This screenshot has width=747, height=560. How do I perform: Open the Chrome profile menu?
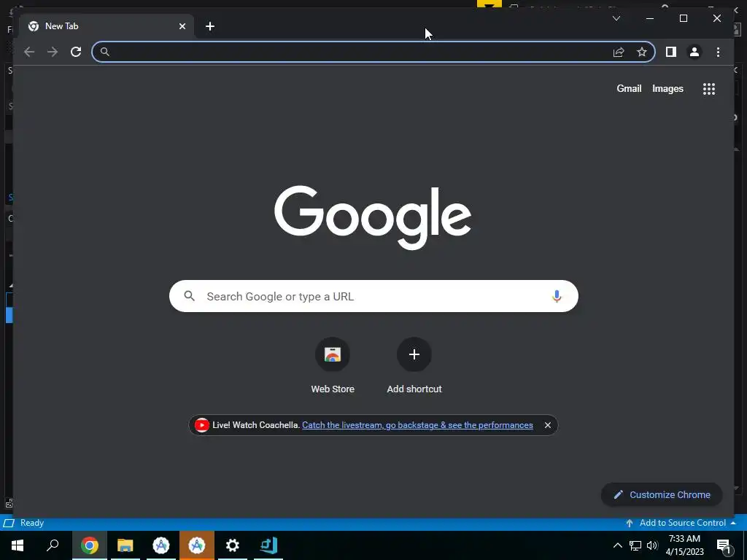tap(694, 52)
